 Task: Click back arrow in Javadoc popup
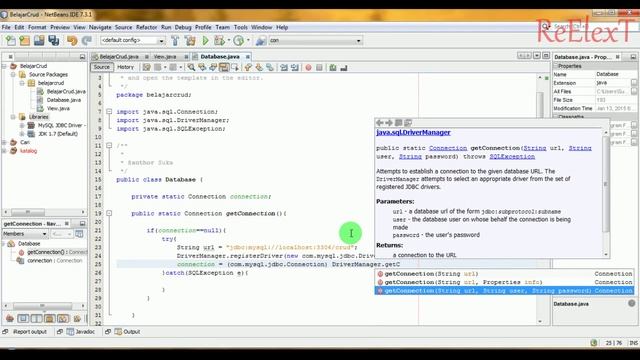380,122
